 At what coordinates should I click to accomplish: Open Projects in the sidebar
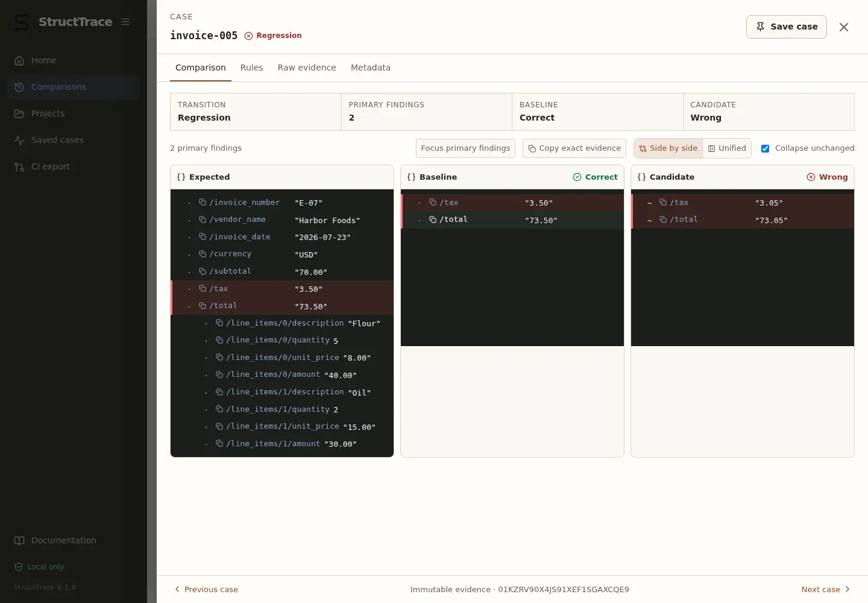point(74,113)
